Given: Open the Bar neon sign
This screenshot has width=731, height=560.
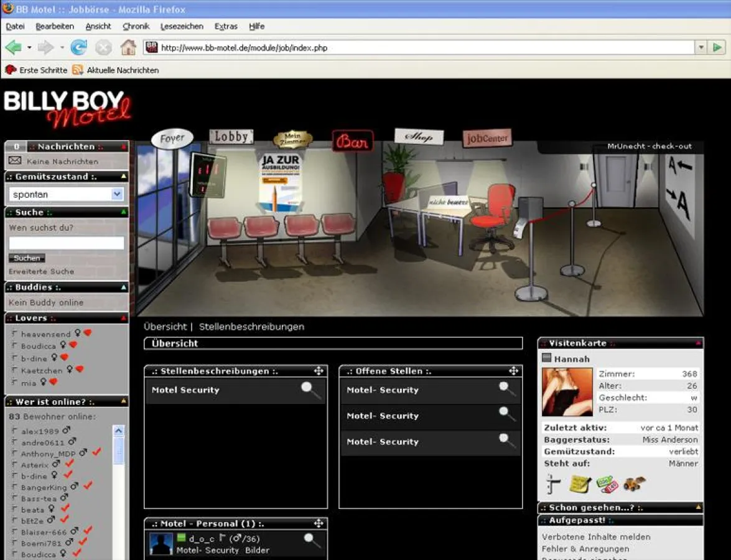Looking at the screenshot, I should (352, 141).
